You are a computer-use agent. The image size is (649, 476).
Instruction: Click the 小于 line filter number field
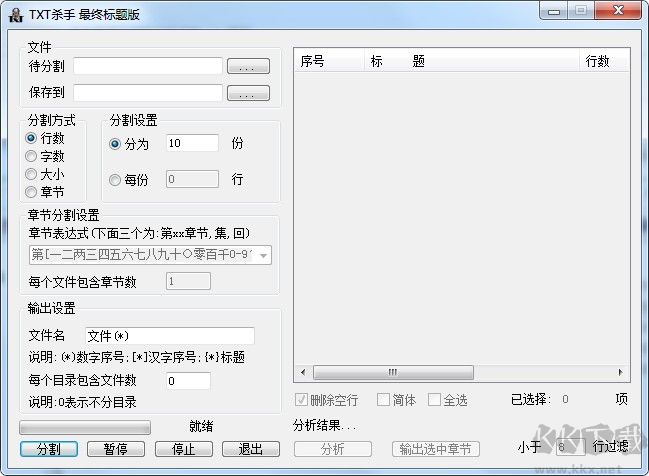point(570,447)
